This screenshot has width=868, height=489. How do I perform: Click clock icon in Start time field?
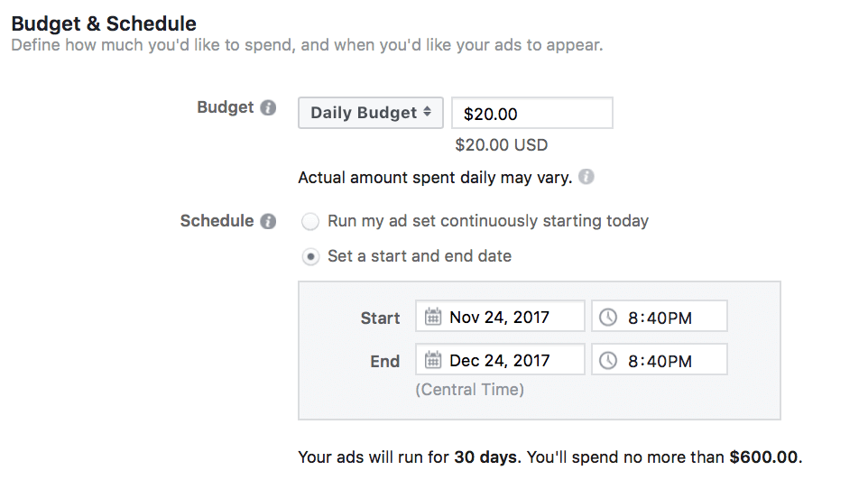[x=609, y=317]
